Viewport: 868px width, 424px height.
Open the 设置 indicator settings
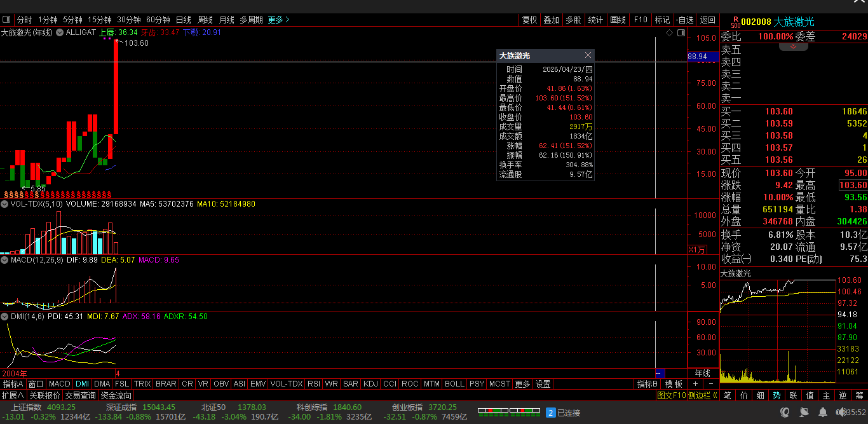click(543, 384)
